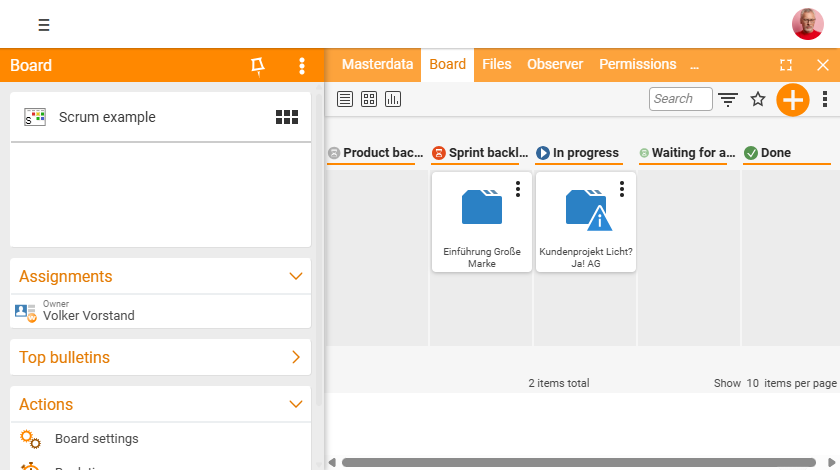Screen dimensions: 840x470
Task: Click the horizontal scrollbar thumb
Action: click(579, 462)
